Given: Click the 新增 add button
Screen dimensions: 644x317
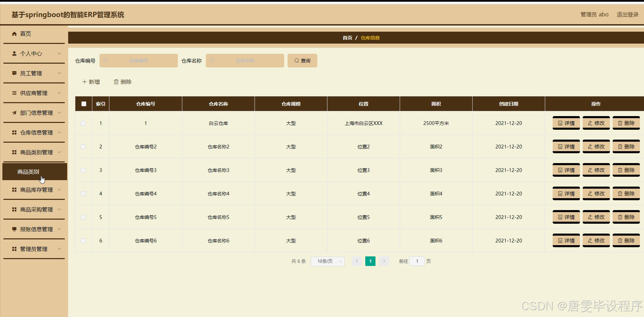Looking at the screenshot, I should 91,82.
